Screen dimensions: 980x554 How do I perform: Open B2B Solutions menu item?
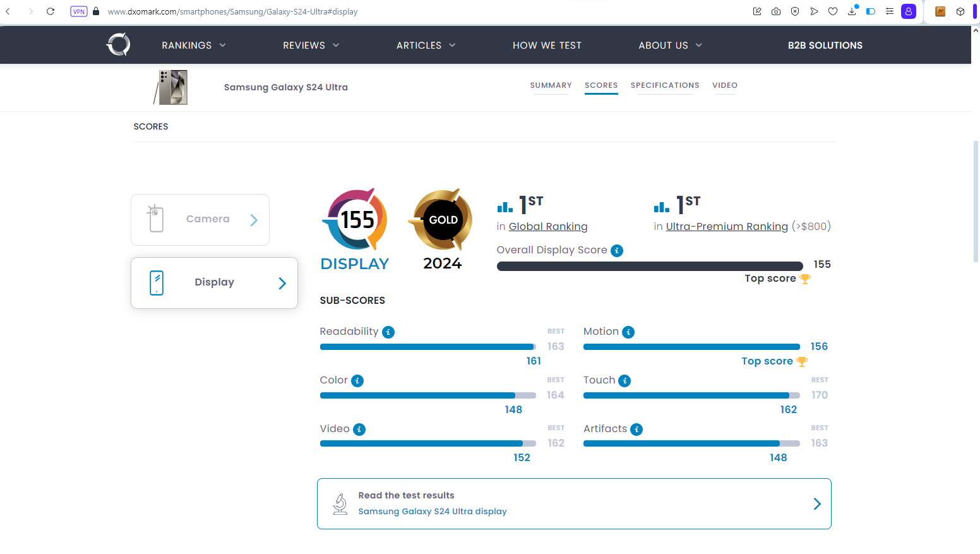(x=825, y=45)
